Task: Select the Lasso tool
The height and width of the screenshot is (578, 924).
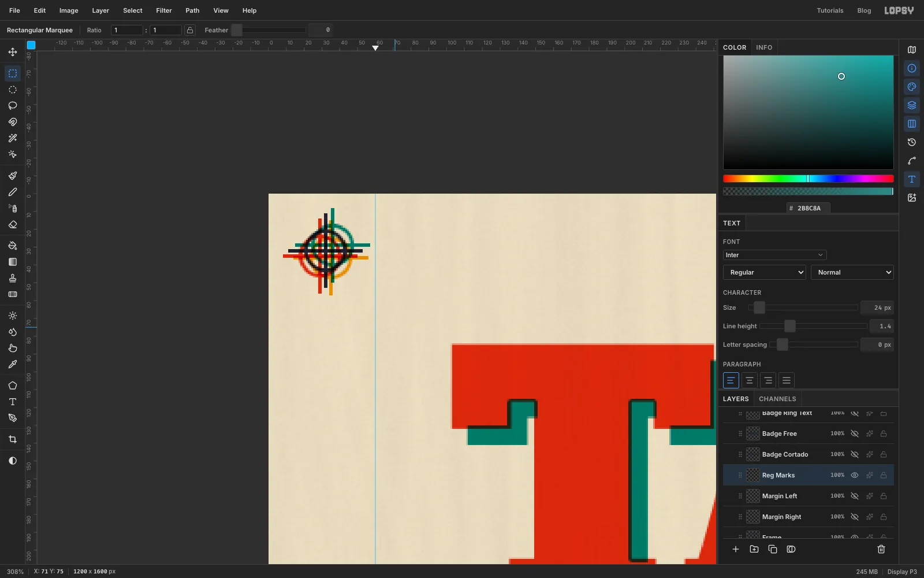Action: 13,106
